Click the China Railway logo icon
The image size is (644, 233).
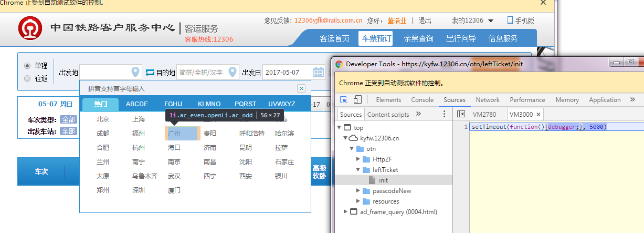pos(30,28)
